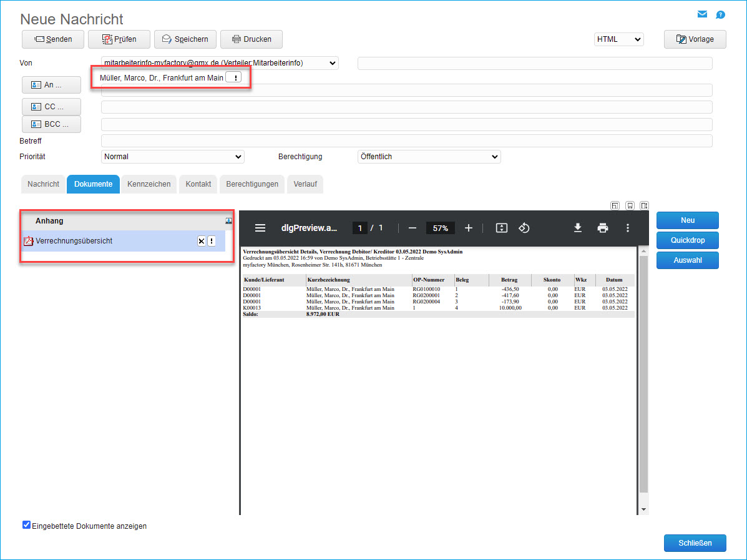Uncheck Eingebettete Dokumente anzeigen
Viewport: 747px width, 560px height.
click(x=26, y=525)
